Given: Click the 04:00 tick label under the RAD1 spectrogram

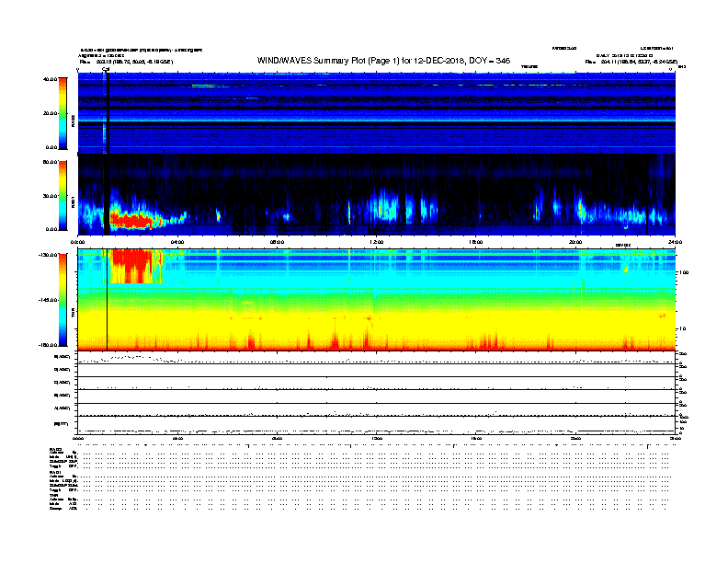Looking at the screenshot, I should (177, 242).
